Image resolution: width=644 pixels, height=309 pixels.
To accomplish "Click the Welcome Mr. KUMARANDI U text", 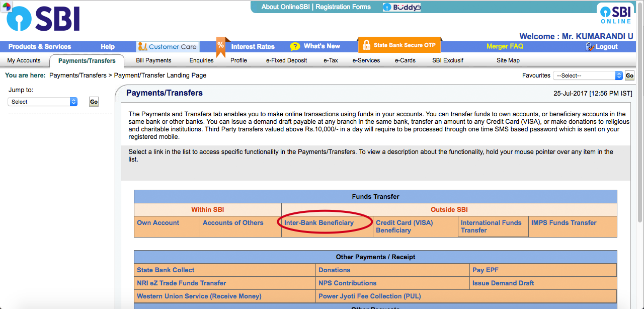I will coord(576,36).
